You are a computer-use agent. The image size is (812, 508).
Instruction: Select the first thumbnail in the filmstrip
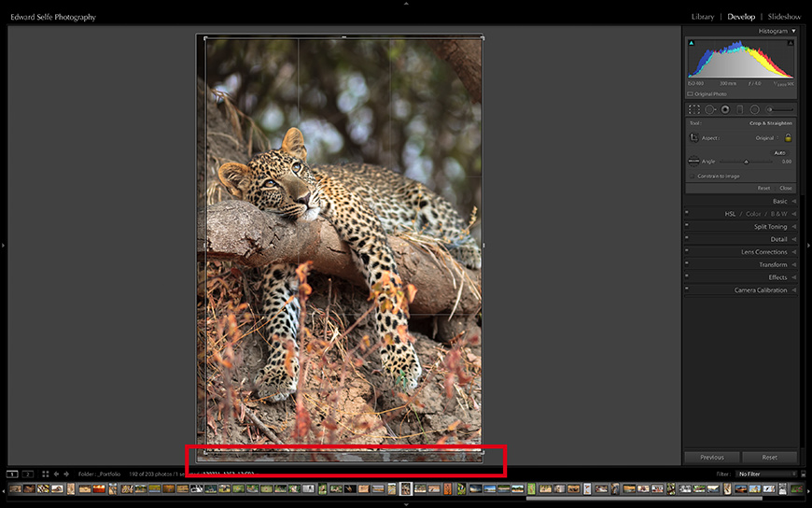(x=16, y=488)
